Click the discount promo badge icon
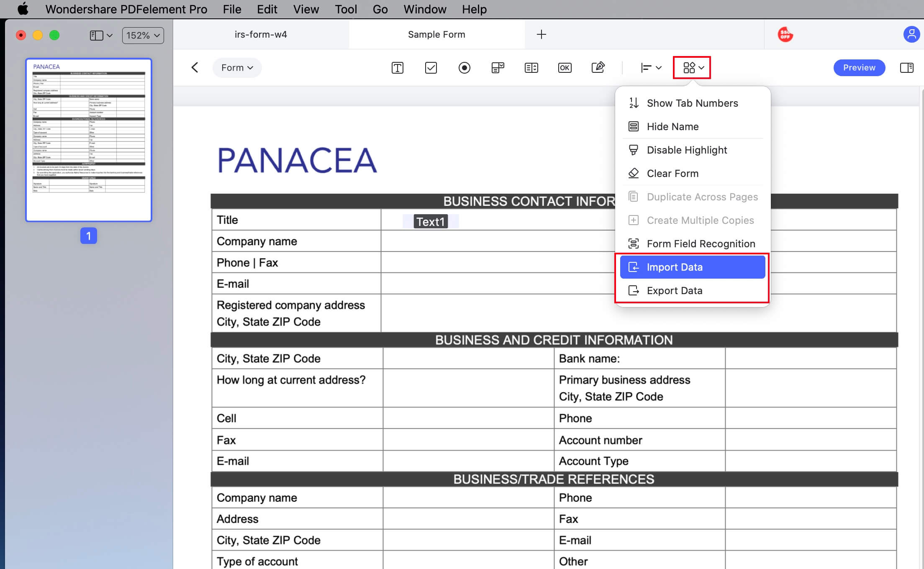Viewport: 924px width, 569px height. (x=785, y=34)
